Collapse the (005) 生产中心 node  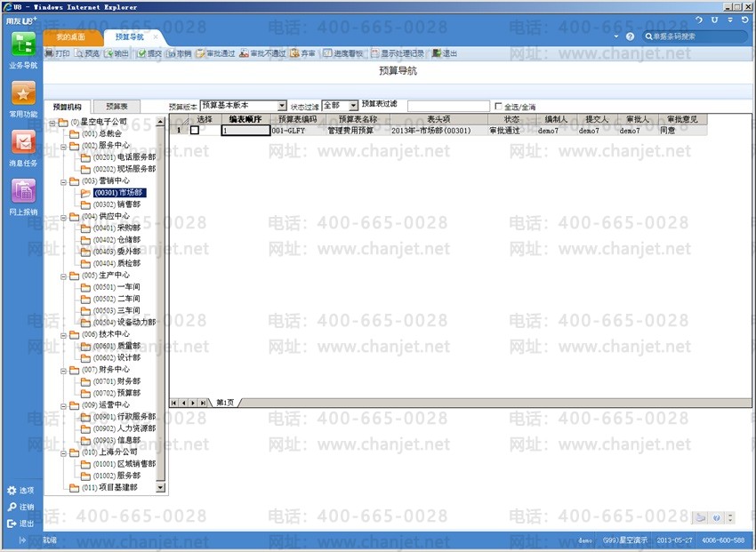point(64,276)
